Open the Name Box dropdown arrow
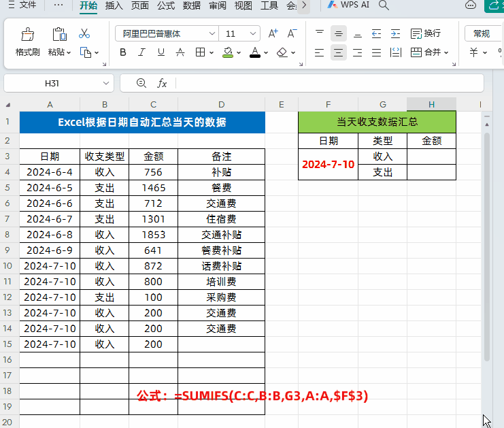 (x=105, y=83)
